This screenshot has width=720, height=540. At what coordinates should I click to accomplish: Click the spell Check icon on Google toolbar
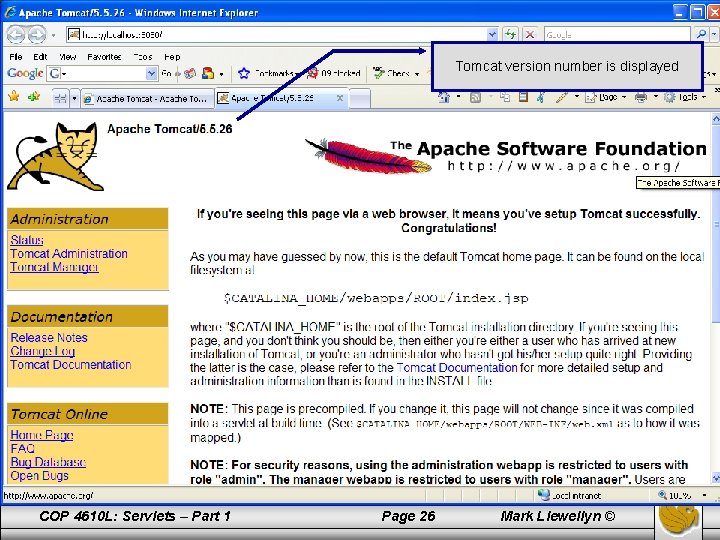click(x=379, y=73)
